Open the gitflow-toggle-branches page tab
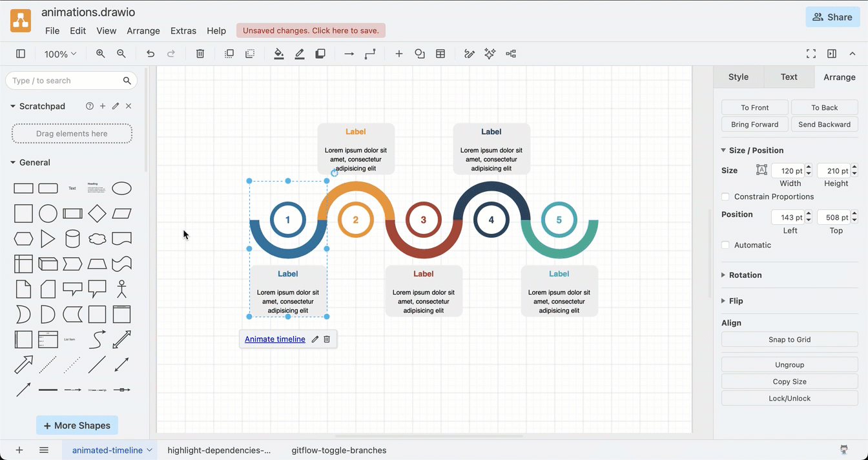Viewport: 868px width, 460px height. pyautogui.click(x=339, y=450)
